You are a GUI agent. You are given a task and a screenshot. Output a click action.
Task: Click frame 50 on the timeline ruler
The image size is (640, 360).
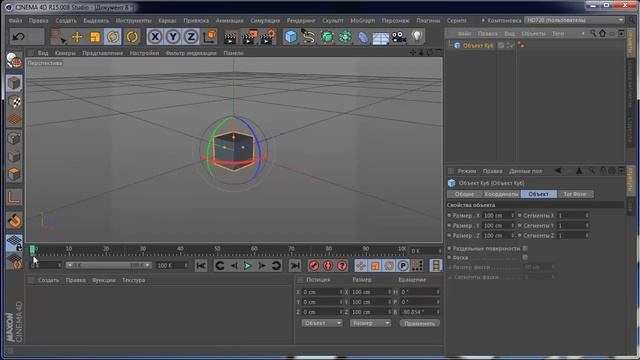click(x=217, y=249)
